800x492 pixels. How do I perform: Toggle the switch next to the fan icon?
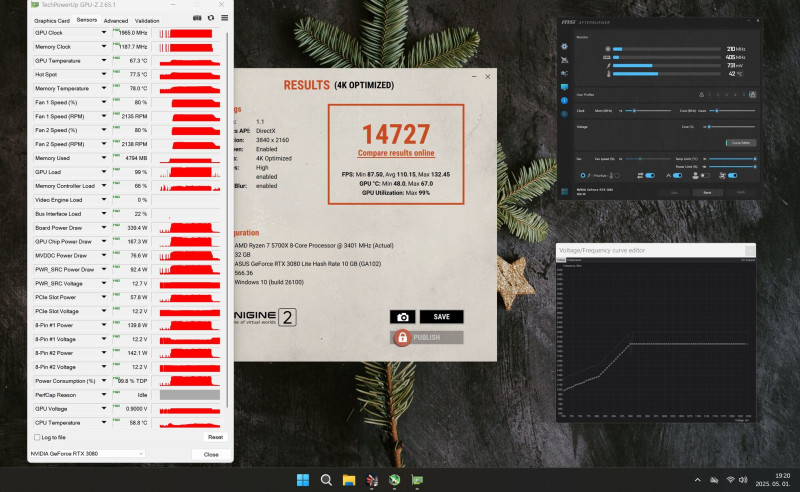733,176
